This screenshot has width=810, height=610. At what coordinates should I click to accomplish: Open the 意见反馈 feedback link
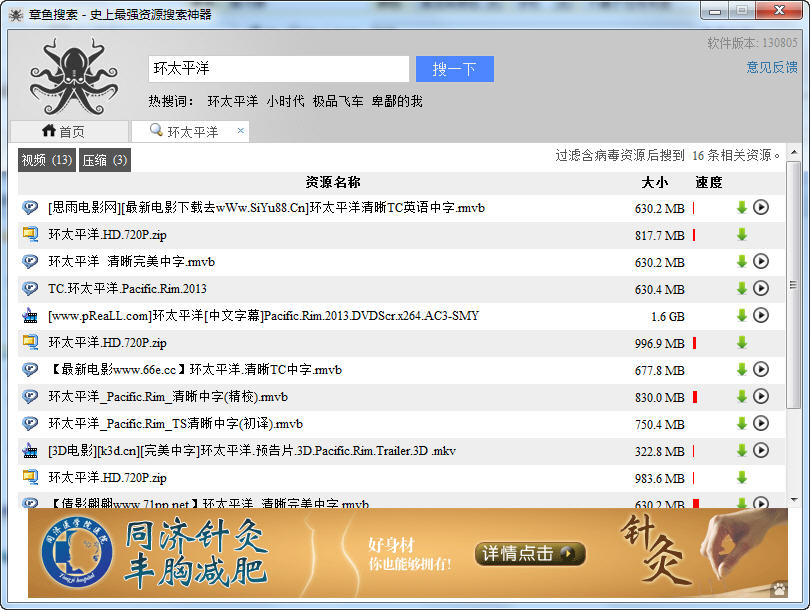click(x=772, y=67)
